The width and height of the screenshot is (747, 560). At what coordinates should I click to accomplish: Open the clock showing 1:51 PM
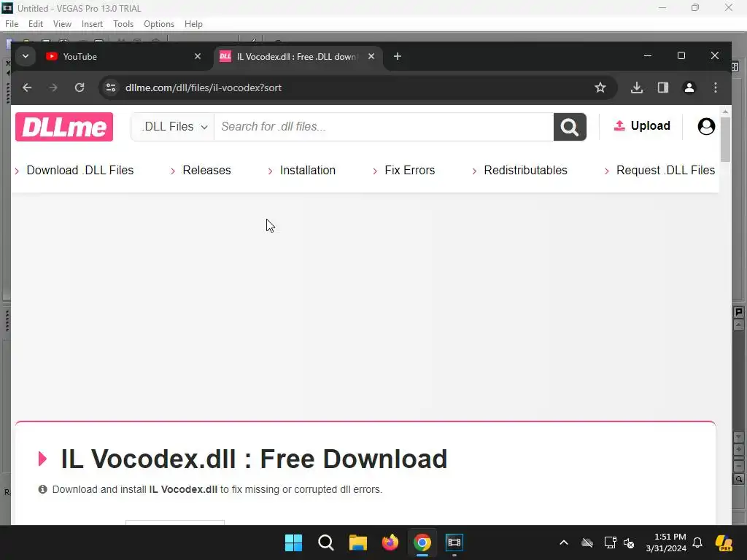point(666,542)
